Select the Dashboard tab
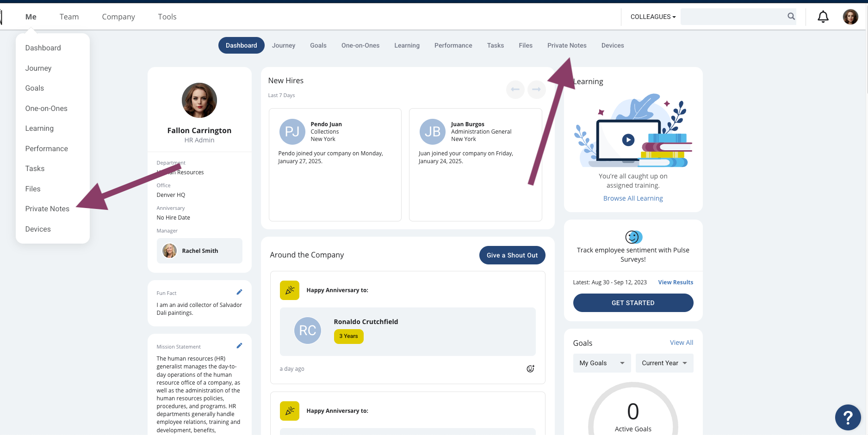The image size is (868, 435). 242,45
